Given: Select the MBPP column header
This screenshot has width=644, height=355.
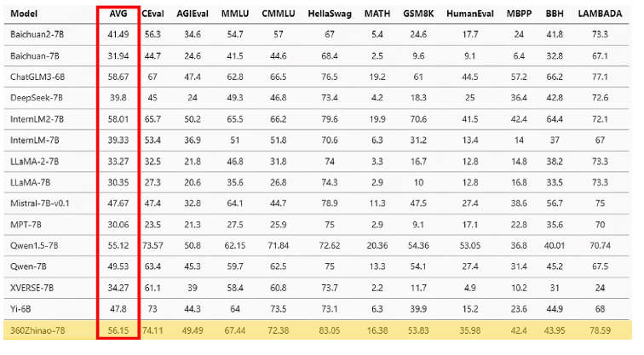Looking at the screenshot, I should tap(519, 14).
